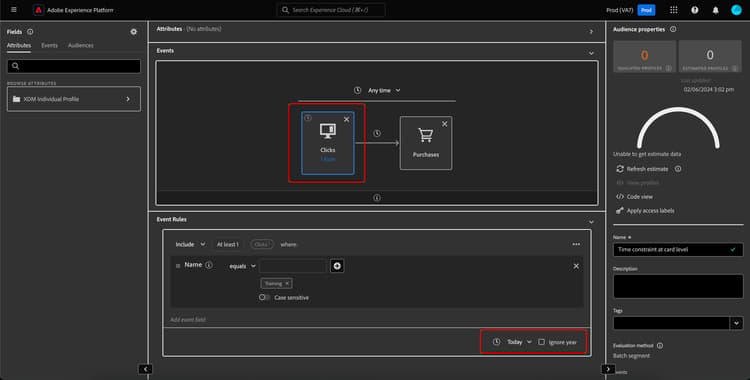
Task: Click the Fields info icon
Action: (30, 32)
